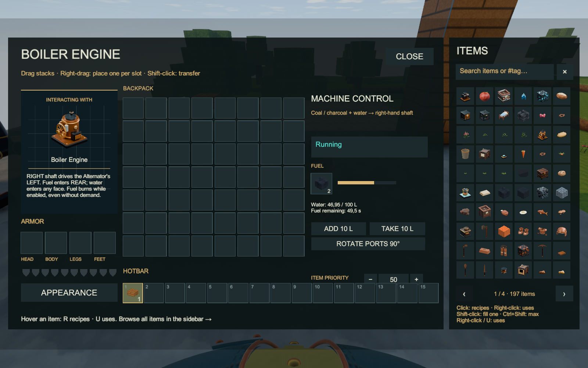588x368 pixels.
Task: Select hotbar slot 15
Action: (429, 293)
